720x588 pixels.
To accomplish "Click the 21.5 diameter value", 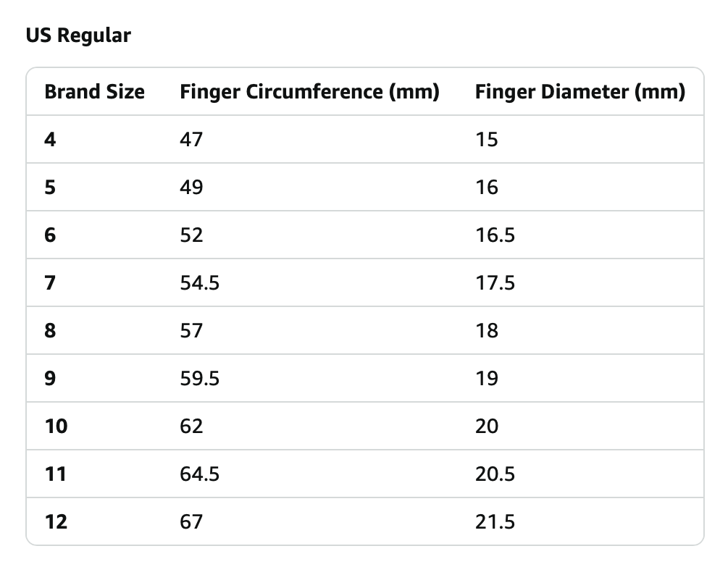I will 495,521.
